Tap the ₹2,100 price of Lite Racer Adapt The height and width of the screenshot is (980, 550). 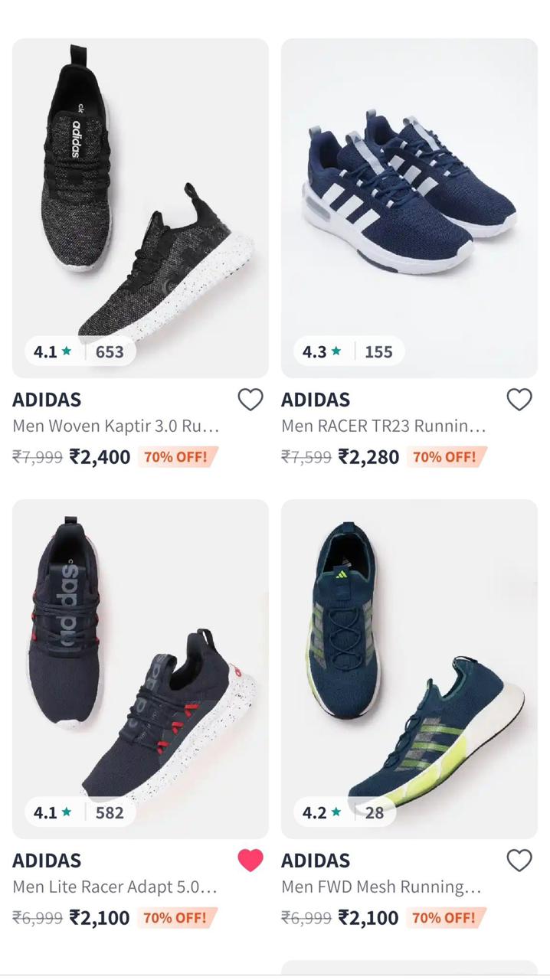tap(100, 918)
